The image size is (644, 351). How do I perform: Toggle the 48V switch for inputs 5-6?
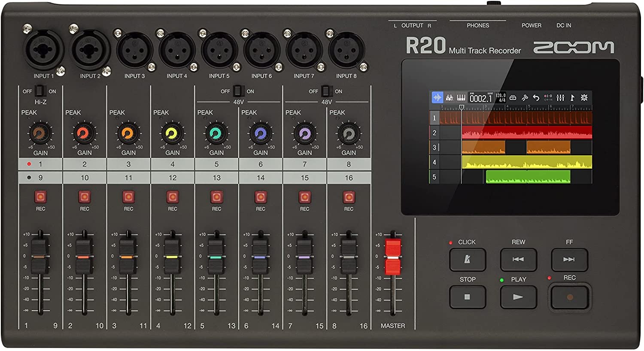pos(238,91)
